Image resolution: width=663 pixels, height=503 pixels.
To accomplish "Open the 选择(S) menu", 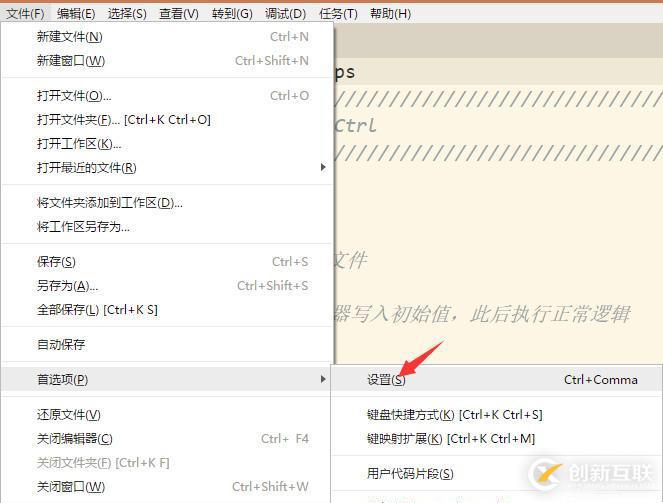I will (x=127, y=14).
